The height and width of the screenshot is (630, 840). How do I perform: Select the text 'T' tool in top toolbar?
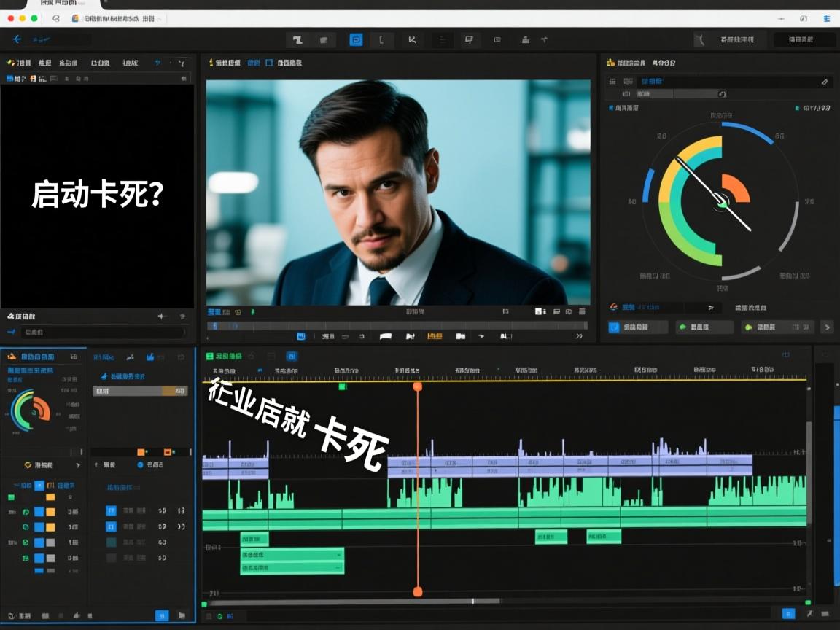coord(297,40)
